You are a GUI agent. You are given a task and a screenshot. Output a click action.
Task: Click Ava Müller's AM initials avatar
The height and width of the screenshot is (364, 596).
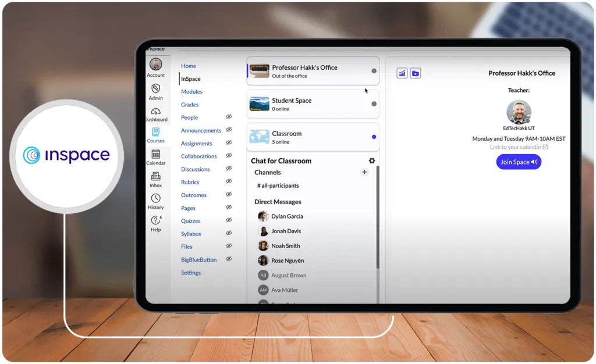pos(263,290)
